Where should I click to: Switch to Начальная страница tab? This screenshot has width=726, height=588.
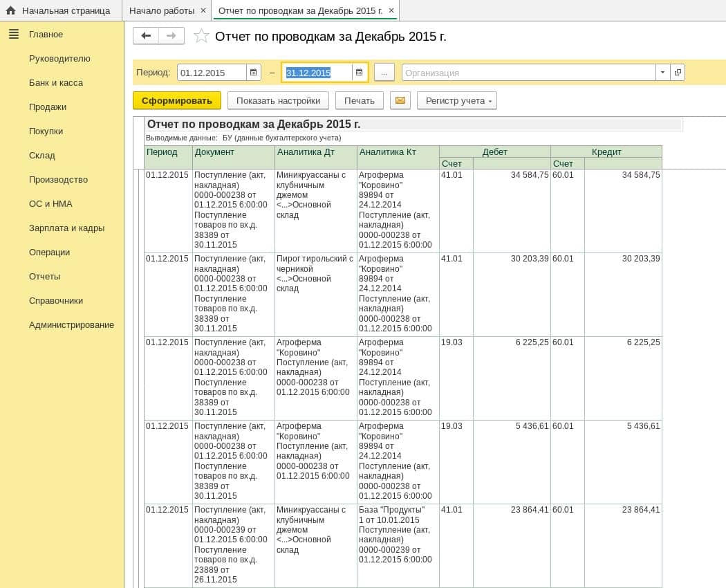[61, 10]
